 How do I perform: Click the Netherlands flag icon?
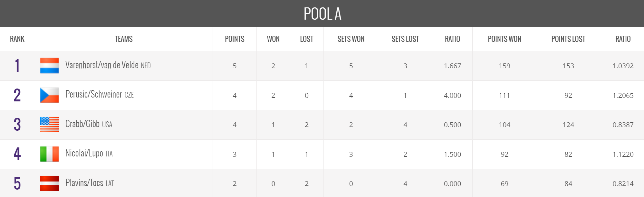click(x=49, y=66)
